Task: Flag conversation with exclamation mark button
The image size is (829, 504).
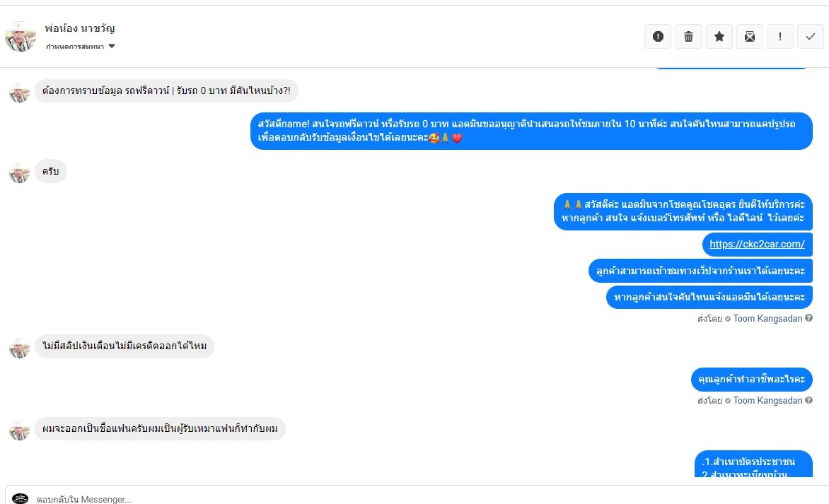Action: [x=780, y=37]
